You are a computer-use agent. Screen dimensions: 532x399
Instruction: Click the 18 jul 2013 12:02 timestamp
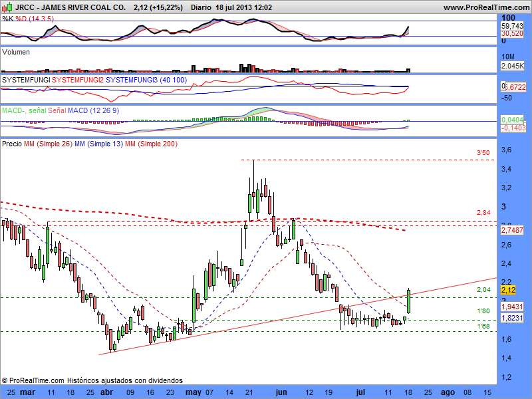(243, 7)
